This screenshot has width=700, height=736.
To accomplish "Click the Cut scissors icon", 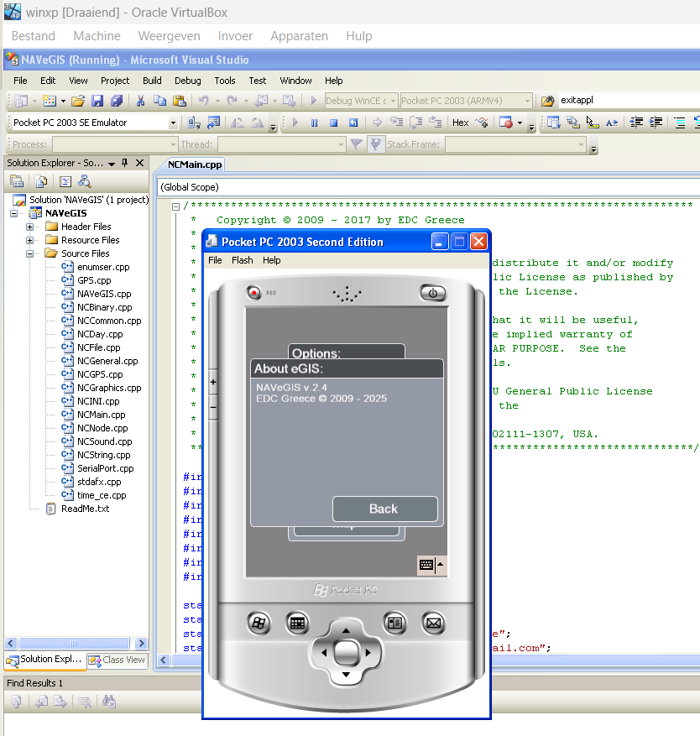I will coord(140,101).
